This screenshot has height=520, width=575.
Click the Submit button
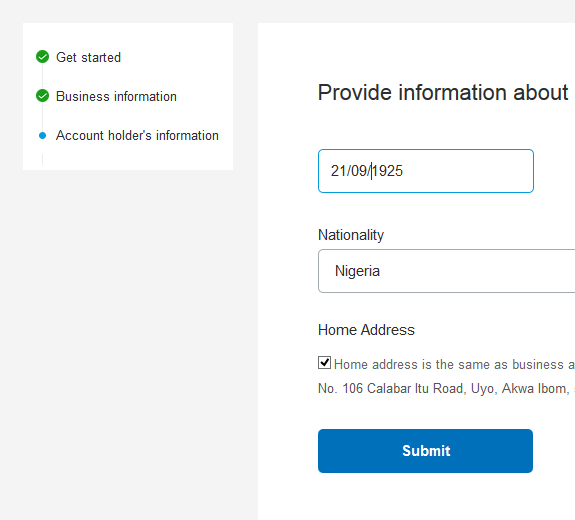tap(425, 451)
